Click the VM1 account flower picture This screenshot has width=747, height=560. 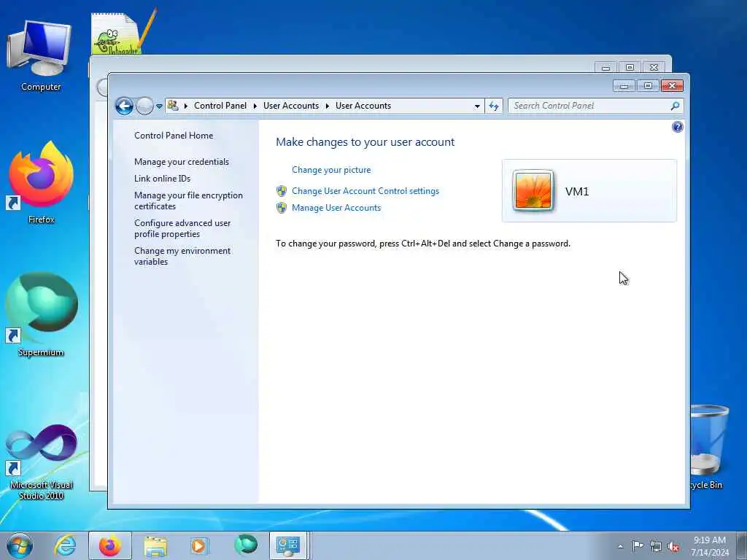[533, 190]
